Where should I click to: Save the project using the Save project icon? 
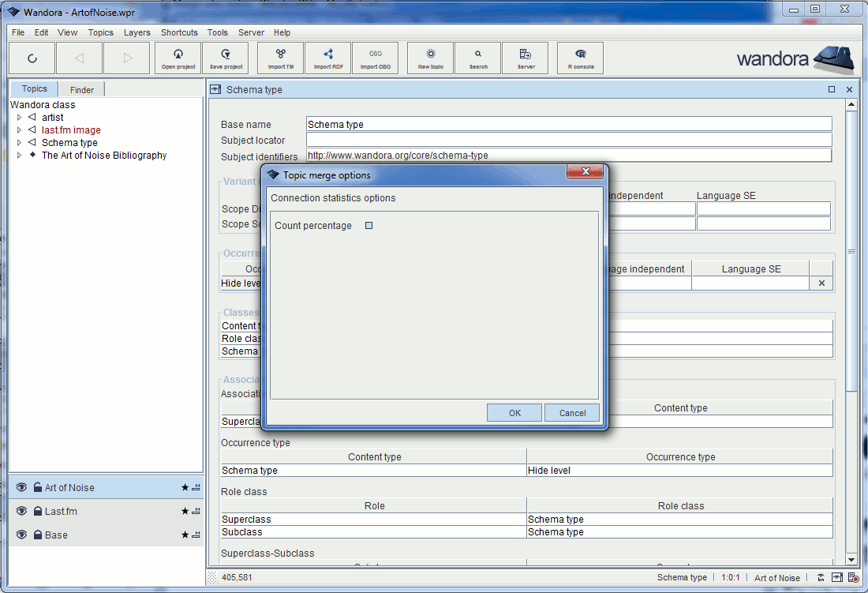tap(225, 57)
